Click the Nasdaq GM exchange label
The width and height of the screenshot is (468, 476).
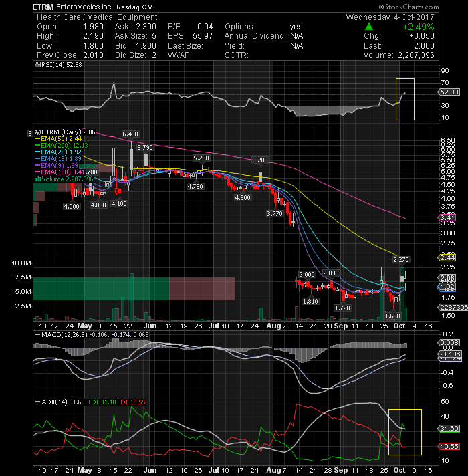134,7
